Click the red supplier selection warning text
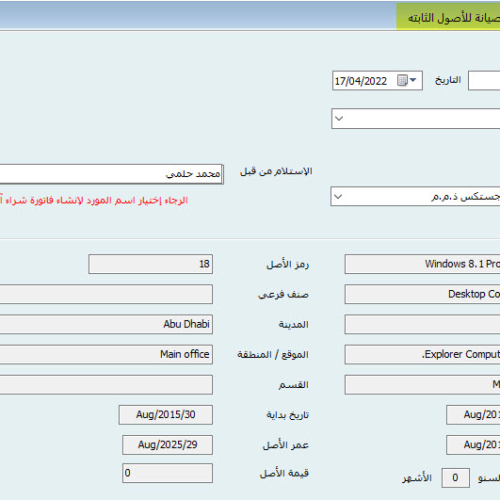This screenshot has width=500, height=500. click(x=94, y=200)
